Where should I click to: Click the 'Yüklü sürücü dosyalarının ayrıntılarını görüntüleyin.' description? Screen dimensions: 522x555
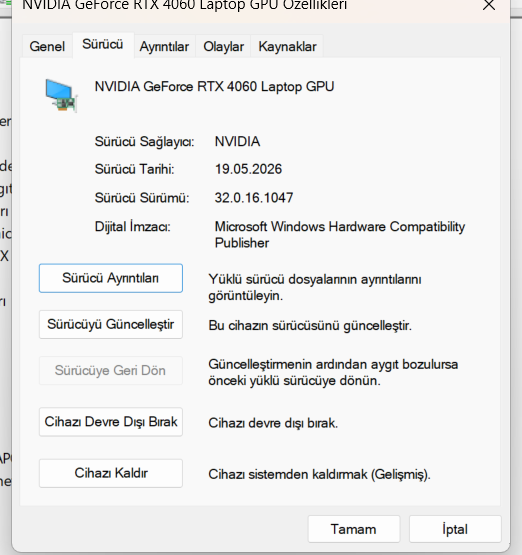click(315, 287)
